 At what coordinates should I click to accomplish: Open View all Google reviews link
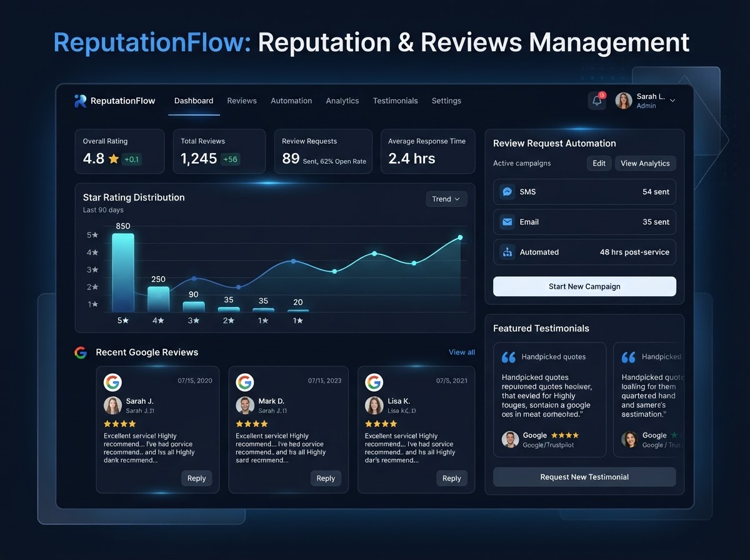point(462,352)
